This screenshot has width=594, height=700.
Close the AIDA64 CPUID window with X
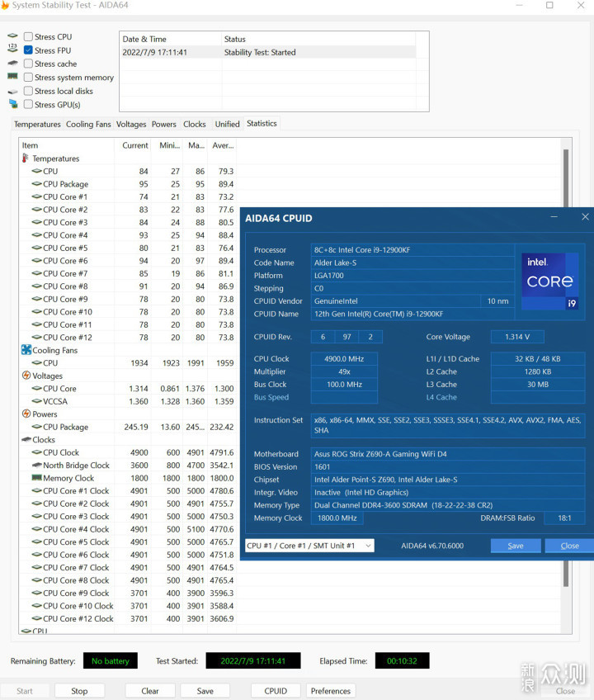coord(585,216)
